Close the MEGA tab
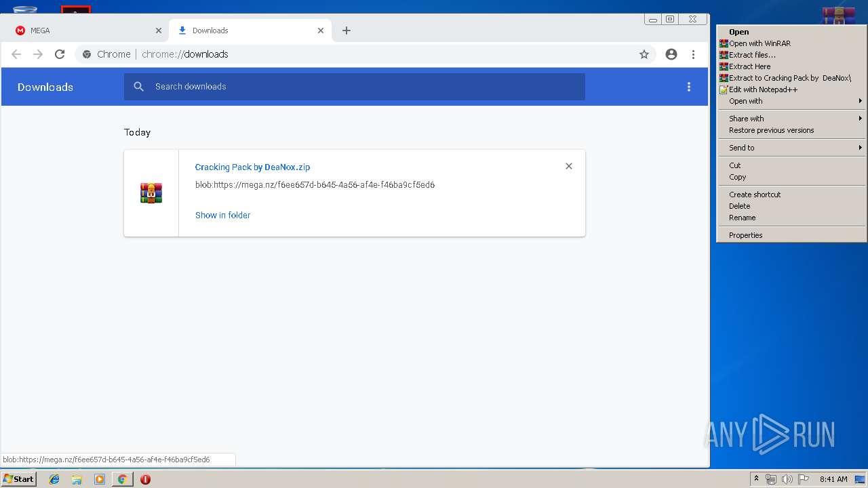The image size is (868, 488). point(159,30)
